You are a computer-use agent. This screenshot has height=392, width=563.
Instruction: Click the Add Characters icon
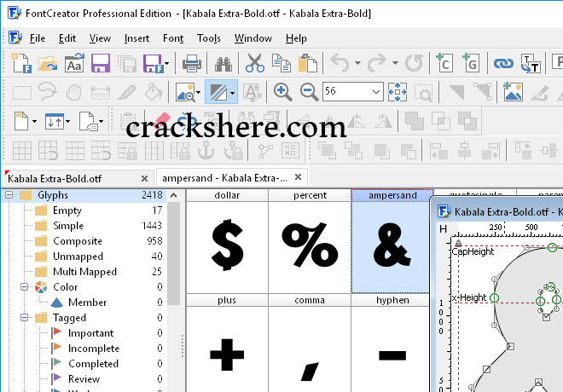click(x=444, y=63)
